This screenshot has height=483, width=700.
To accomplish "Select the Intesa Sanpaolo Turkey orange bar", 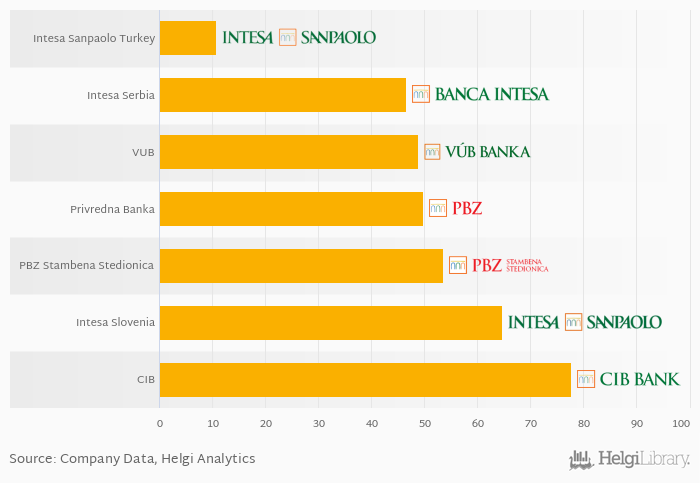I will click(x=188, y=38).
